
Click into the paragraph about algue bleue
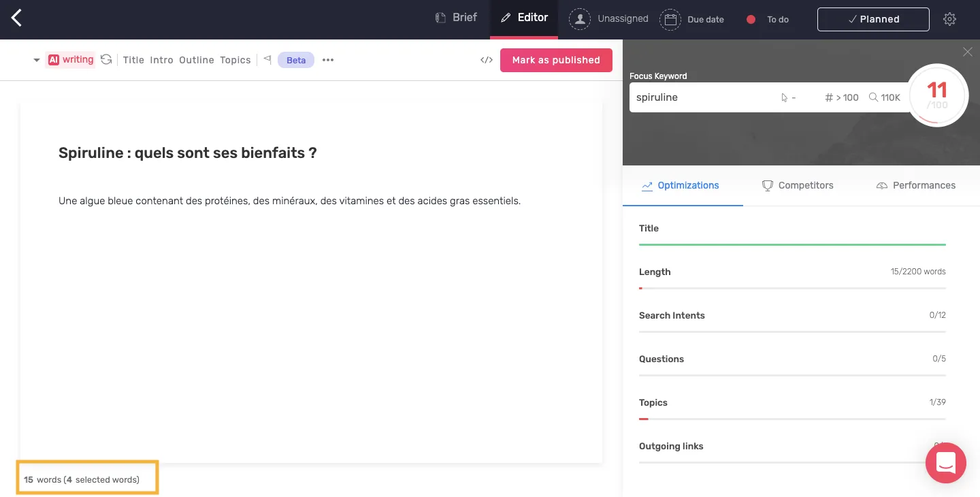pyautogui.click(x=289, y=201)
